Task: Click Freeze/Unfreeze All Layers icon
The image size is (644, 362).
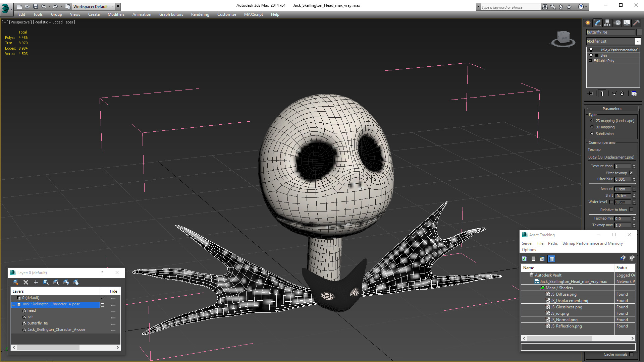Action: tap(76, 282)
